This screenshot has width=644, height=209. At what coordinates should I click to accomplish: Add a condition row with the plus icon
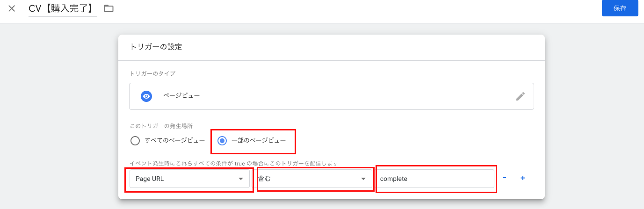tap(523, 178)
